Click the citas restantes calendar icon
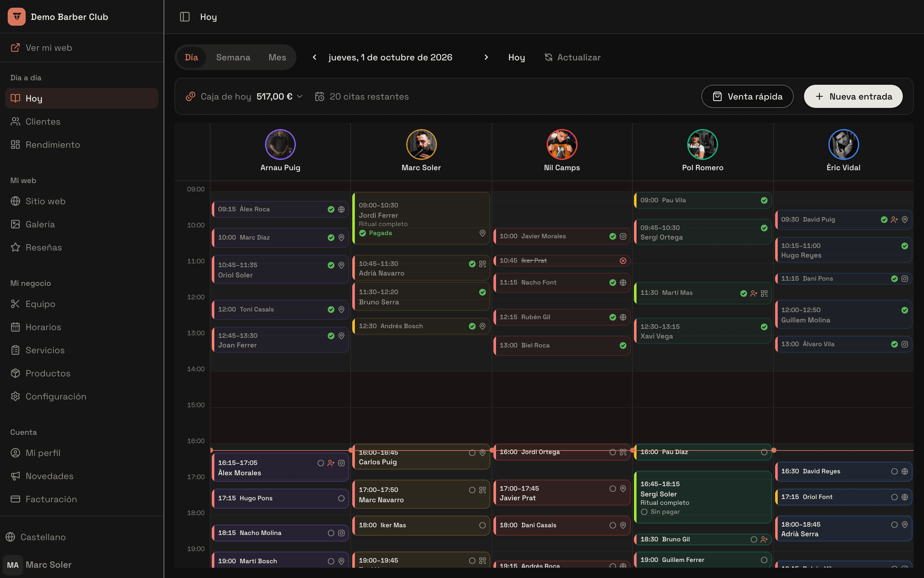 coord(320,96)
